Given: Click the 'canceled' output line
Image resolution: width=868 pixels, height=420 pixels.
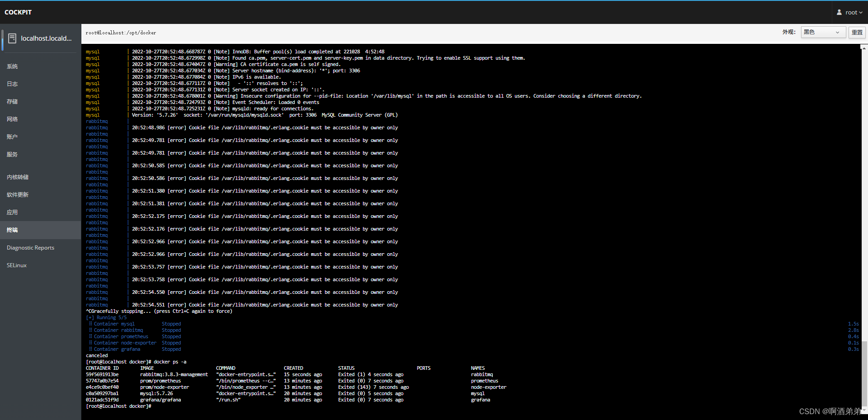Looking at the screenshot, I should click(x=97, y=355).
